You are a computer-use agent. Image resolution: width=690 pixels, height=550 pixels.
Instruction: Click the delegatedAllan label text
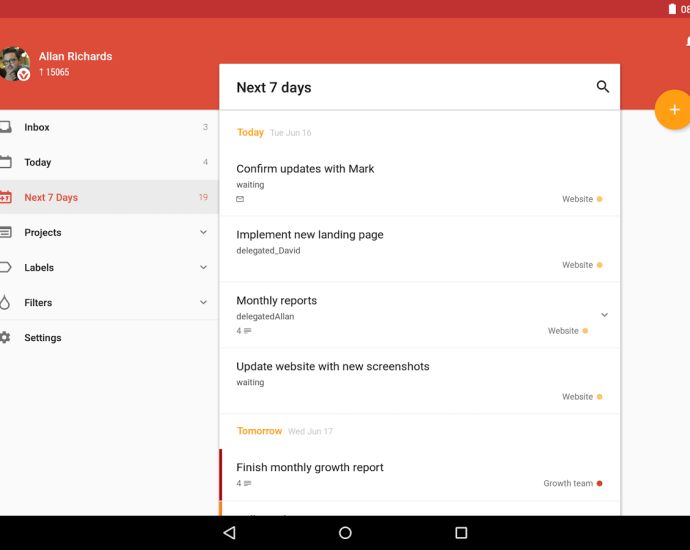[265, 316]
